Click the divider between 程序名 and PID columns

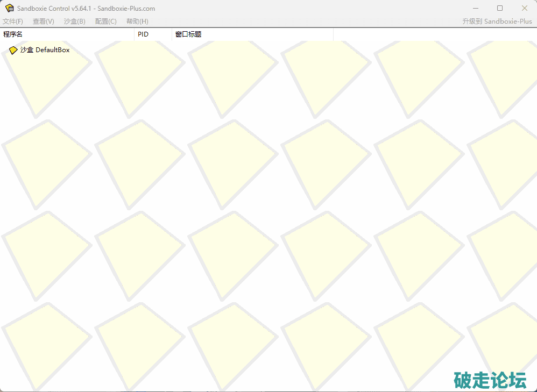pos(134,34)
